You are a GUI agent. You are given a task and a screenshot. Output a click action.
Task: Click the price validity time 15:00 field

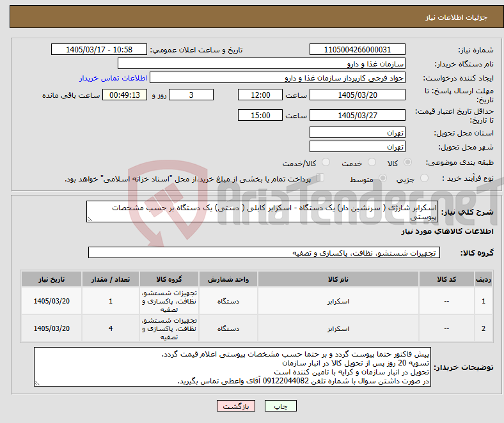pyautogui.click(x=260, y=115)
